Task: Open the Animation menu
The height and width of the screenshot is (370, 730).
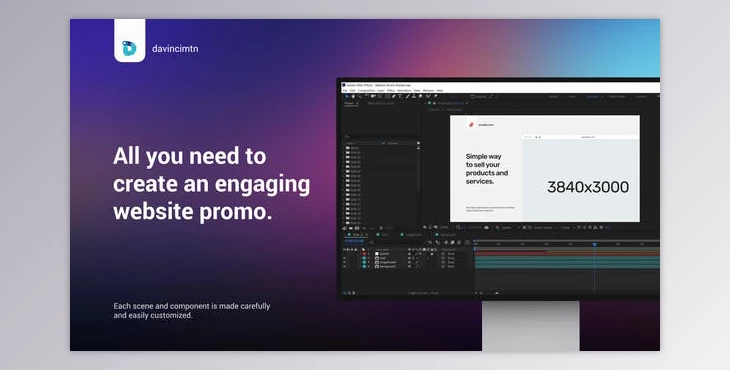Action: pos(404,90)
